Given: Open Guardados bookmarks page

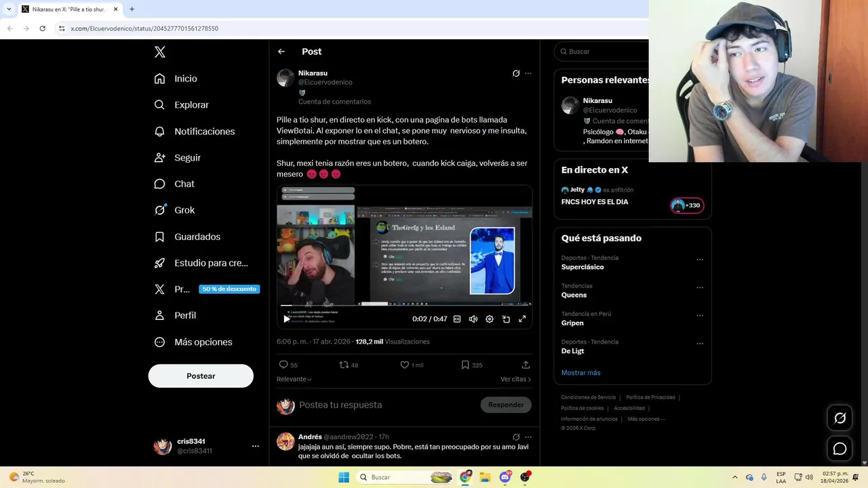Looking at the screenshot, I should click(x=186, y=237).
